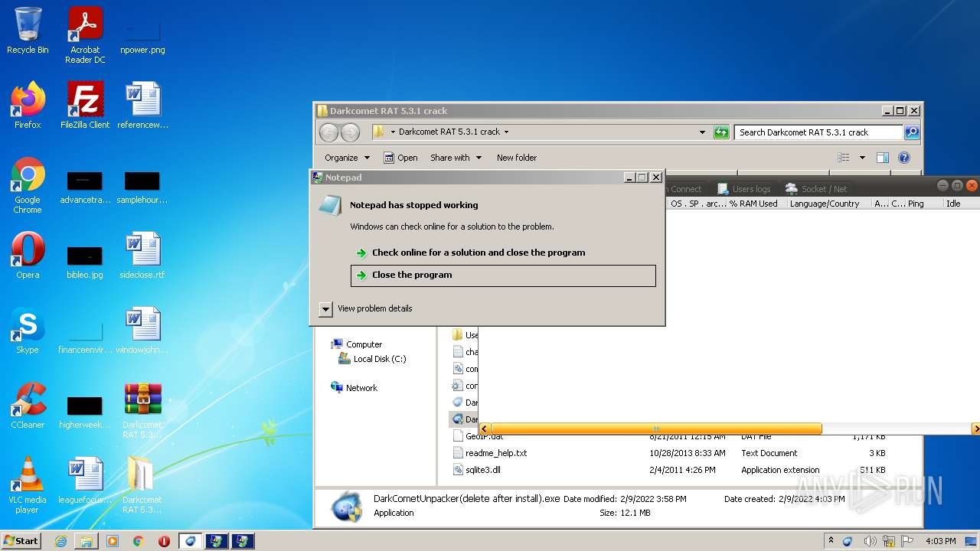Click Explorer Back navigation button
This screenshot has width=980, height=551.
coord(328,132)
